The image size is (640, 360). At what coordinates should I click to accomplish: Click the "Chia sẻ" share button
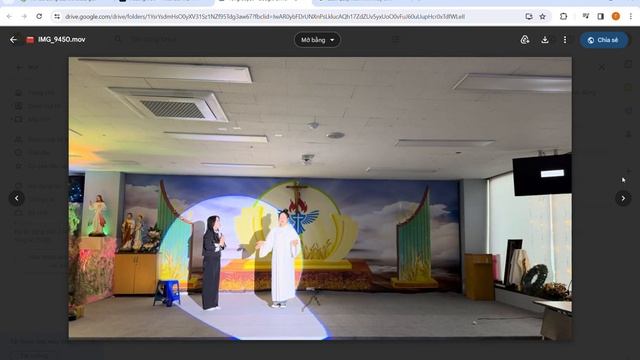(x=604, y=40)
